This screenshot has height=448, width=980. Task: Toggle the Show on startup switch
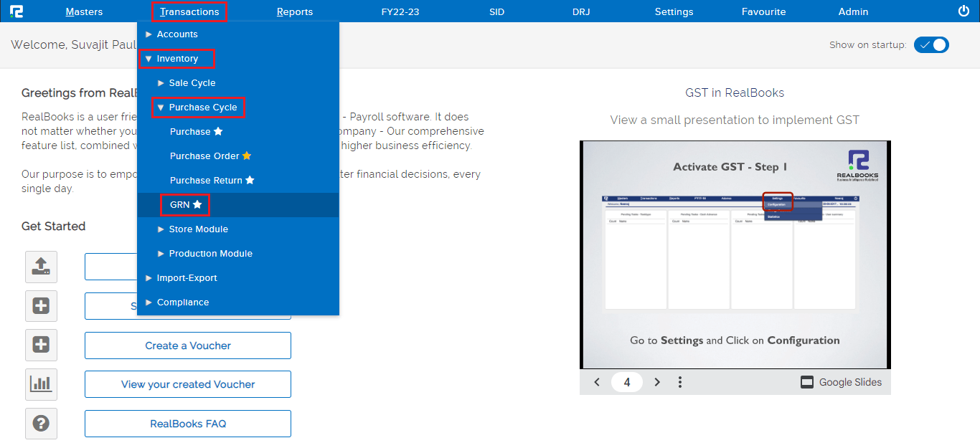[931, 45]
